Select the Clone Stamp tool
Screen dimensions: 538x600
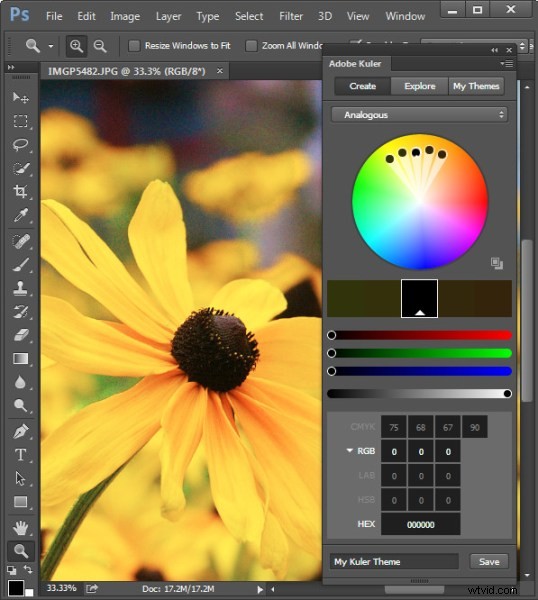pos(20,288)
